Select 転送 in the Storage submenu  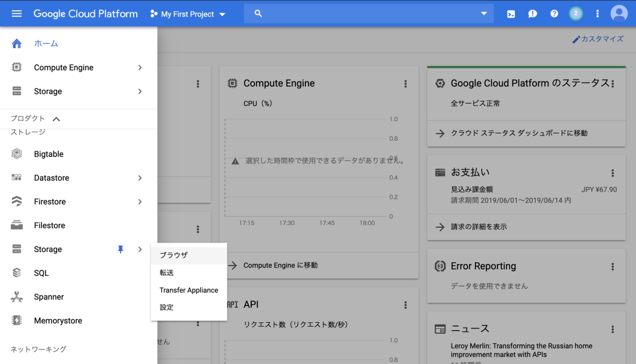[x=189, y=272]
